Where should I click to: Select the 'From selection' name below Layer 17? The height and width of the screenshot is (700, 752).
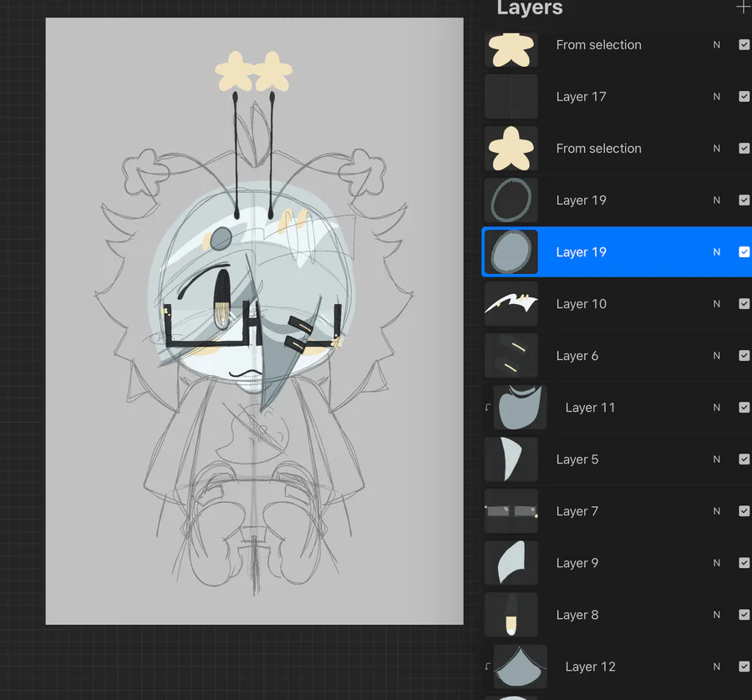(x=598, y=148)
